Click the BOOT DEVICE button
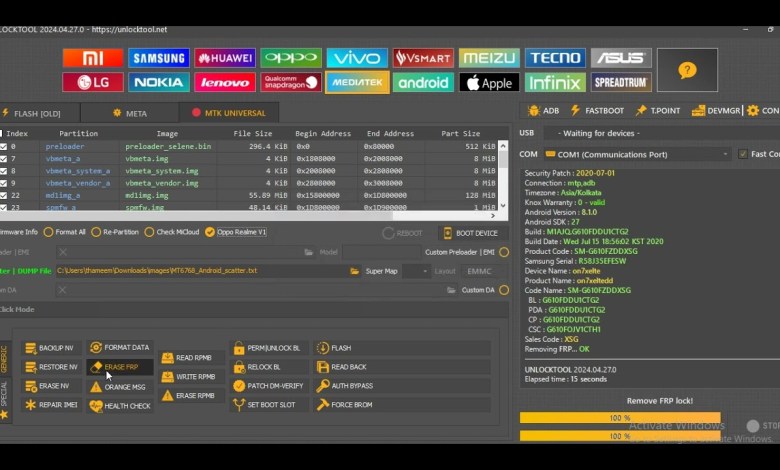 click(471, 233)
